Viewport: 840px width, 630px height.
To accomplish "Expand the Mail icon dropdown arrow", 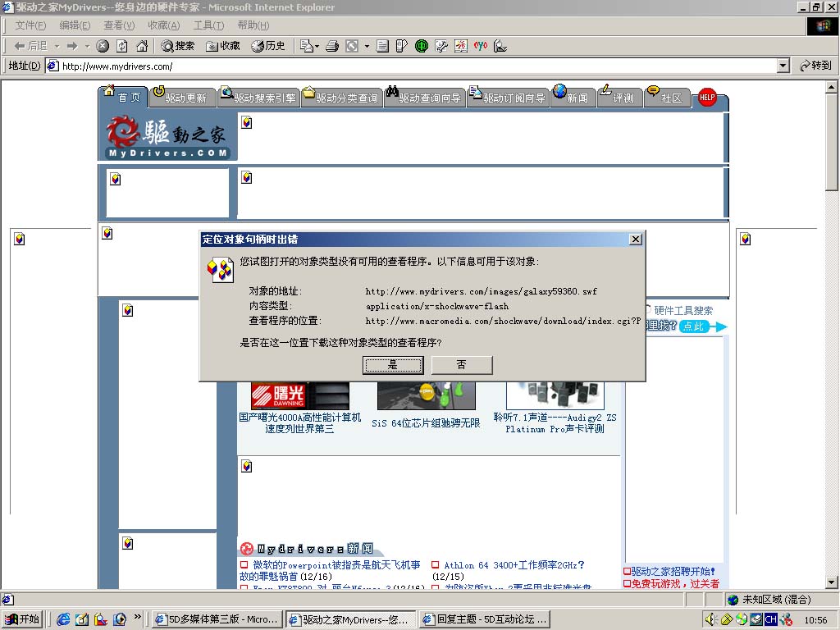I will (317, 46).
